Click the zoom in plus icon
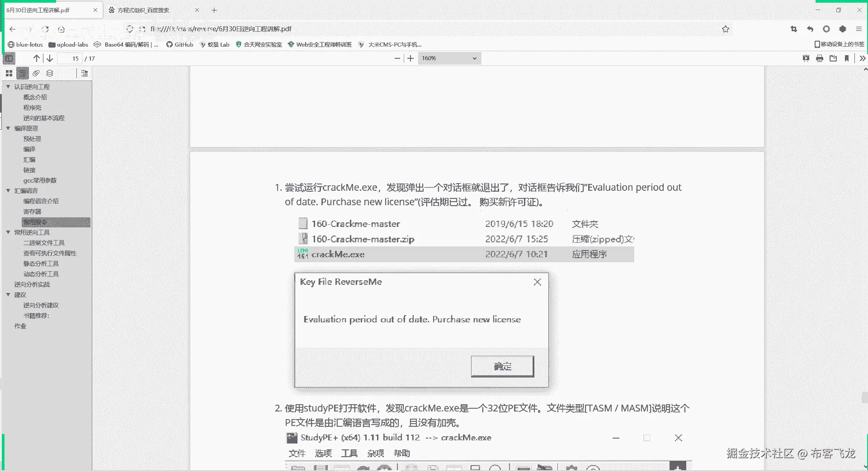The height and width of the screenshot is (472, 868). coord(410,58)
